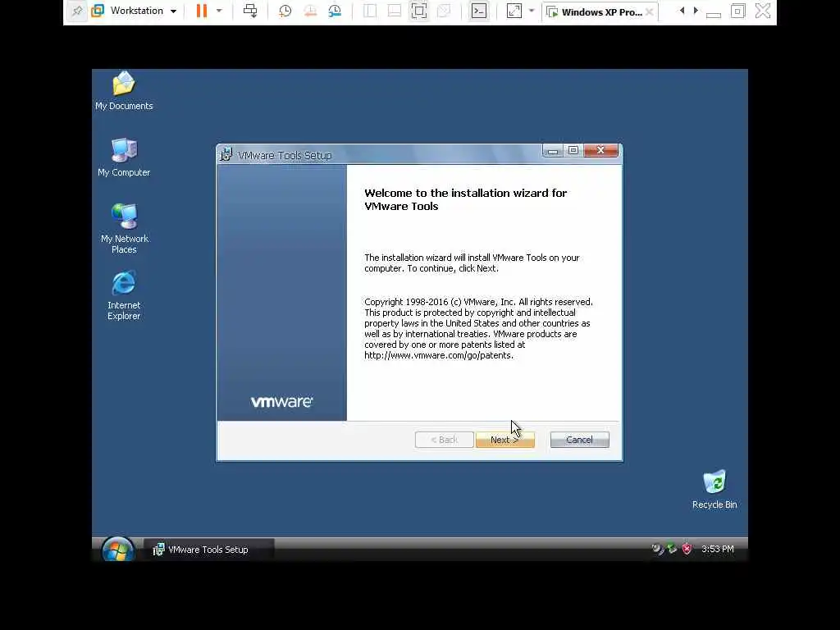
Task: Go to the next VM tab arrow
Action: [696, 11]
